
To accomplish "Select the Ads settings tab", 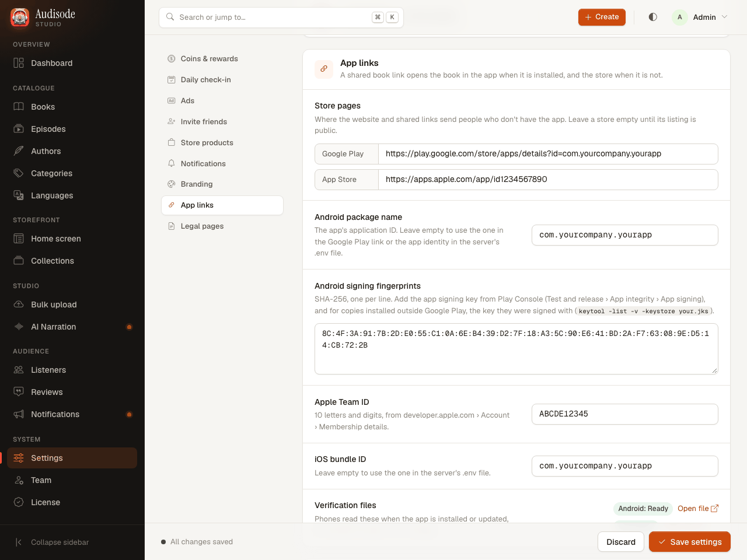I will coord(222,101).
